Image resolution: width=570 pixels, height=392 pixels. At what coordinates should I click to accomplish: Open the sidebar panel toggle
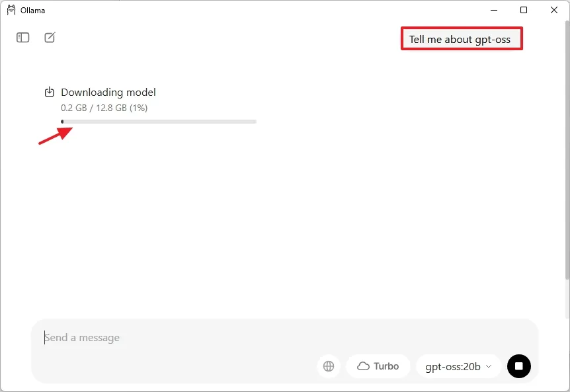(22, 38)
